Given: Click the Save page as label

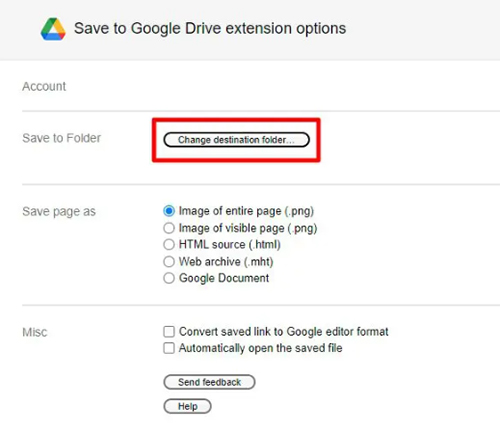Looking at the screenshot, I should 59,212.
